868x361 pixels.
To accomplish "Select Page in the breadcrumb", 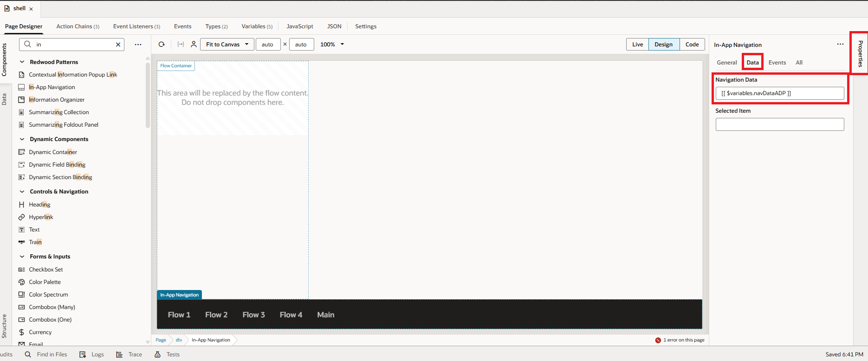I will click(161, 340).
